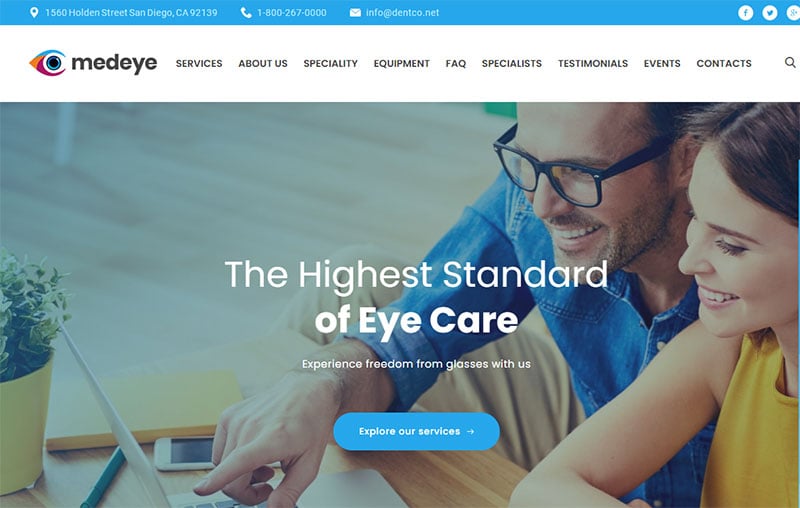Image resolution: width=800 pixels, height=508 pixels.
Task: Open the FAQ menu item
Action: (x=456, y=63)
